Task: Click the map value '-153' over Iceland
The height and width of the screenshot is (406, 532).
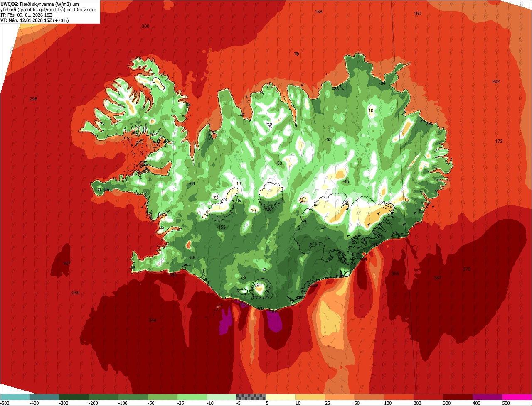Action: tap(221, 227)
